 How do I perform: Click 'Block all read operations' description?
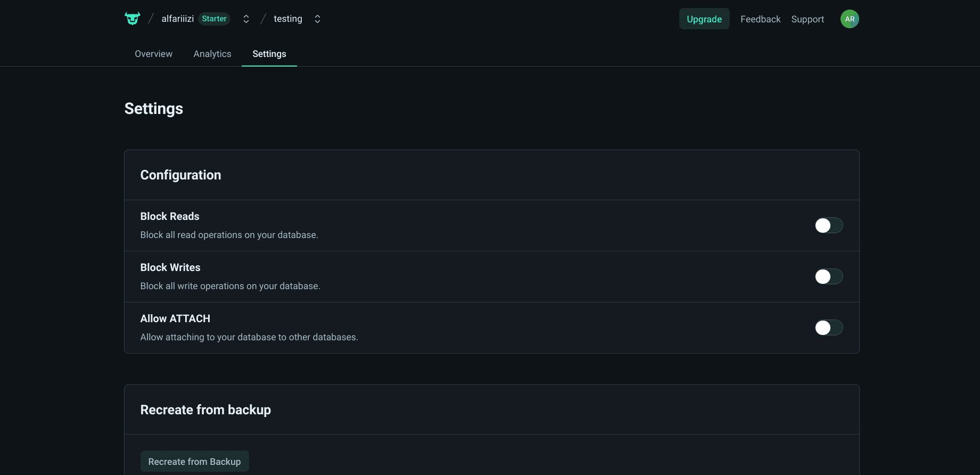(229, 235)
